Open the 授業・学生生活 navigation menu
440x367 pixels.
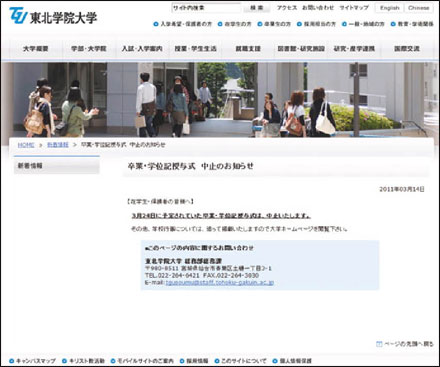tap(195, 49)
